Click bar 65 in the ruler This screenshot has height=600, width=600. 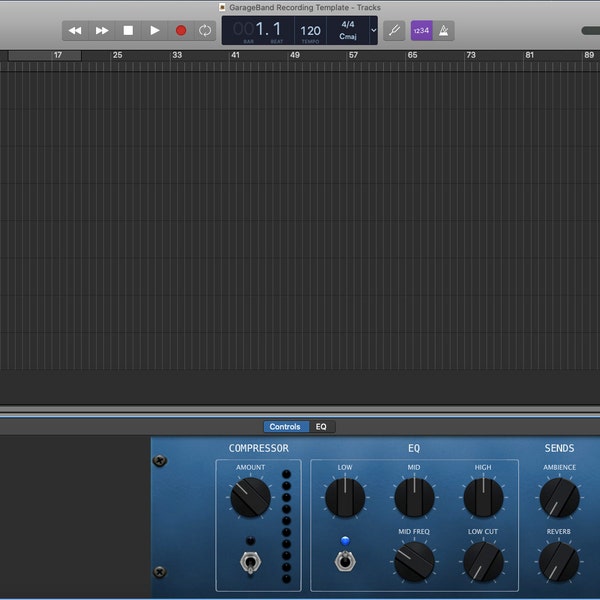pyautogui.click(x=412, y=55)
